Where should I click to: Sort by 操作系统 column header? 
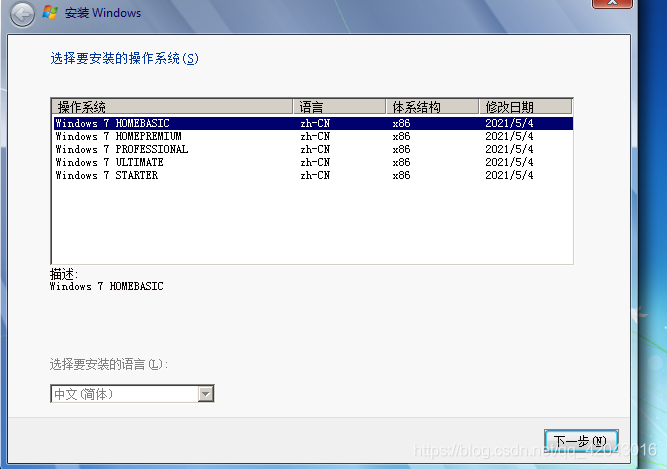pos(172,107)
